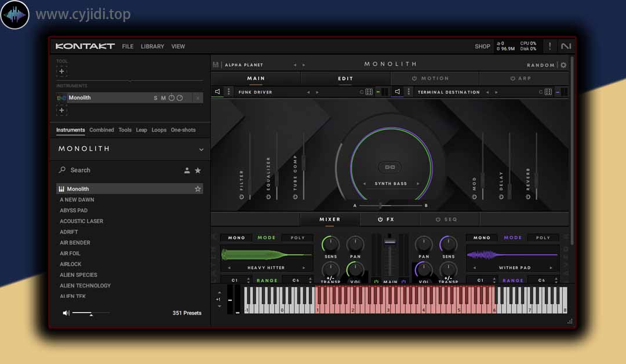626x364 pixels.
Task: Click the Kontakt logo in the header
Action: click(85, 46)
